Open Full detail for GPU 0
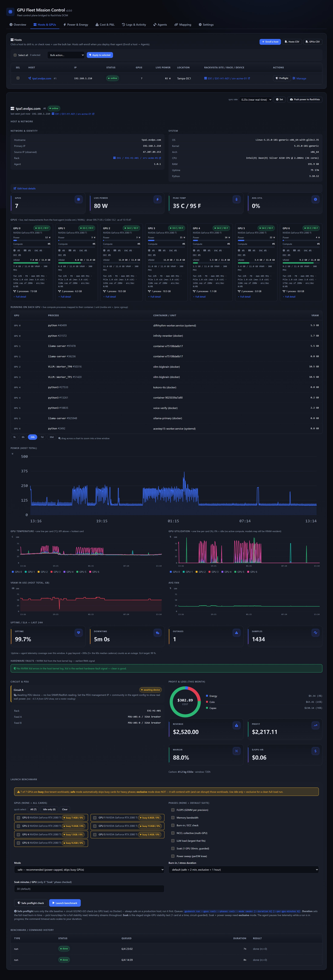 click(20, 297)
